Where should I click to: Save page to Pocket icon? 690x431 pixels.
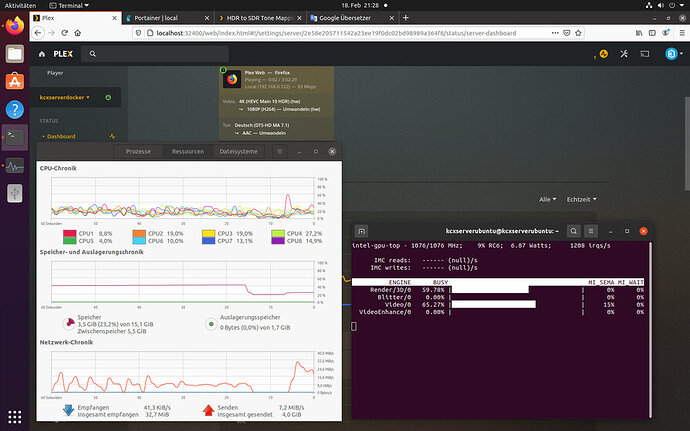[x=567, y=33]
